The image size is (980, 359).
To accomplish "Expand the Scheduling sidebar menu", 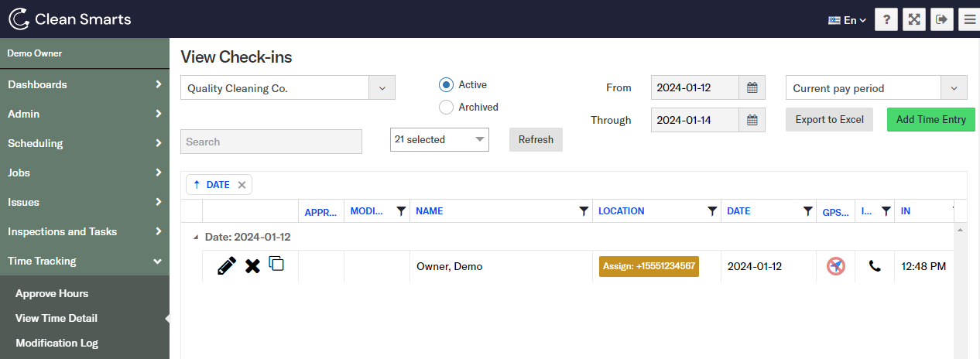I will pos(84,143).
